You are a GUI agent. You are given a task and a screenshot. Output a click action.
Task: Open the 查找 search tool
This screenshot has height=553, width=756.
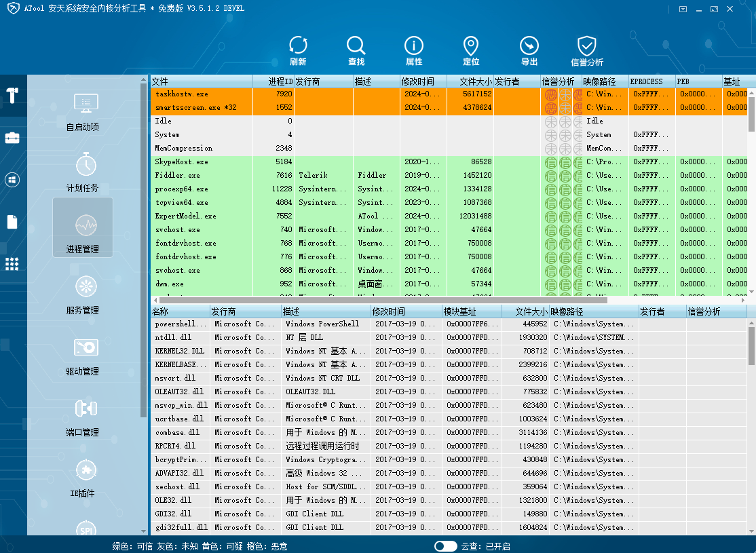coord(356,51)
